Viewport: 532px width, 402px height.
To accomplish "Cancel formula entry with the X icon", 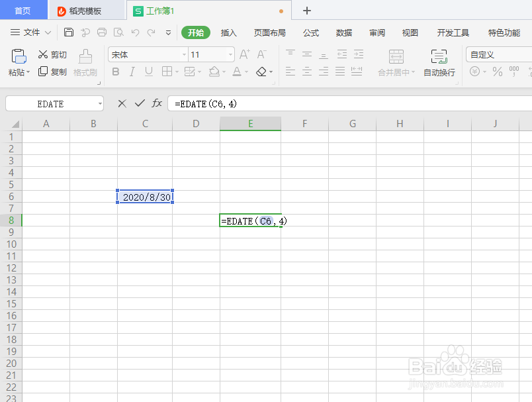I will 122,103.
